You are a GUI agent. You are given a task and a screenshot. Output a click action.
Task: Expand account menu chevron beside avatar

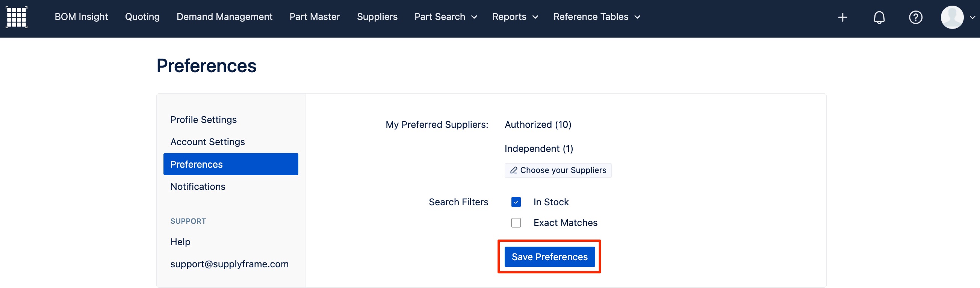(972, 18)
